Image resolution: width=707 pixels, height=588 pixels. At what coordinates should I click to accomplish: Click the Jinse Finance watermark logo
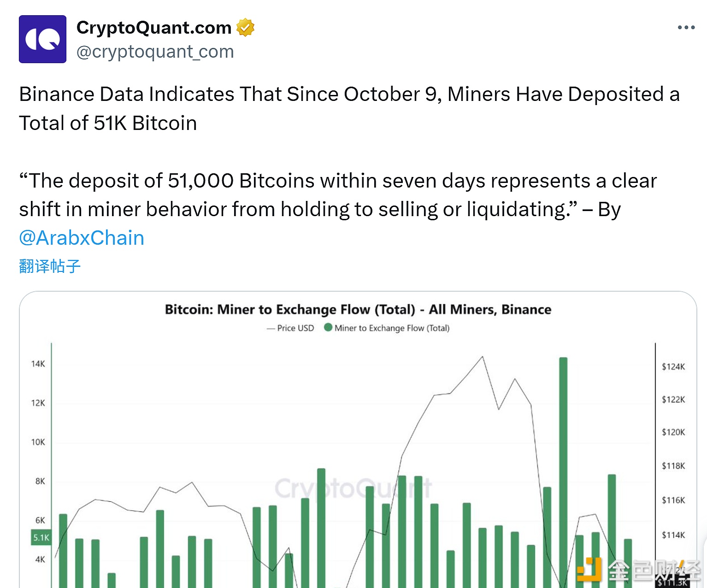click(x=638, y=570)
